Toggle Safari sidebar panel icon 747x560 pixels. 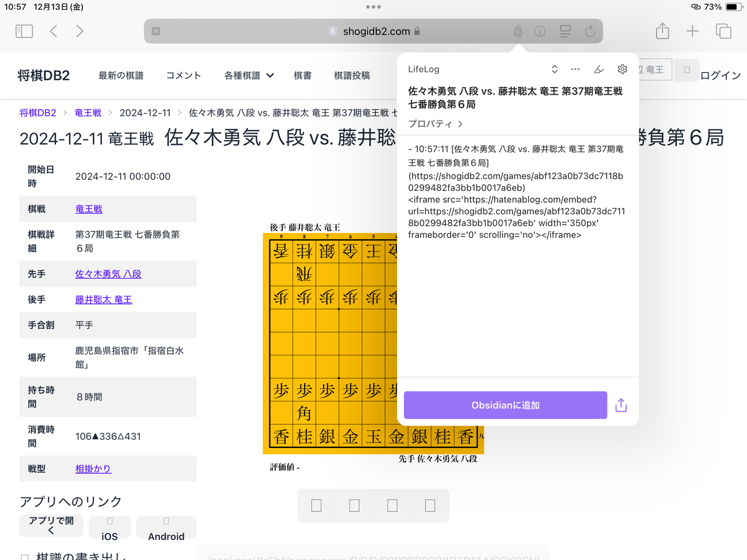pos(24,31)
